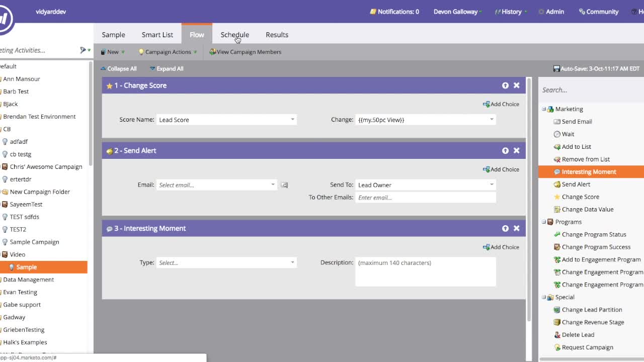
Task: Open the Flow tab
Action: (197, 35)
